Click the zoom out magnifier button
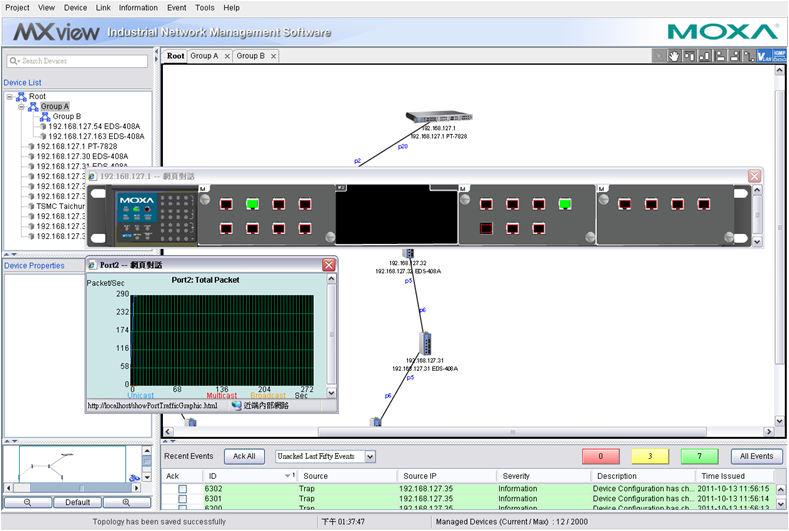The width and height of the screenshot is (789, 531). click(28, 502)
